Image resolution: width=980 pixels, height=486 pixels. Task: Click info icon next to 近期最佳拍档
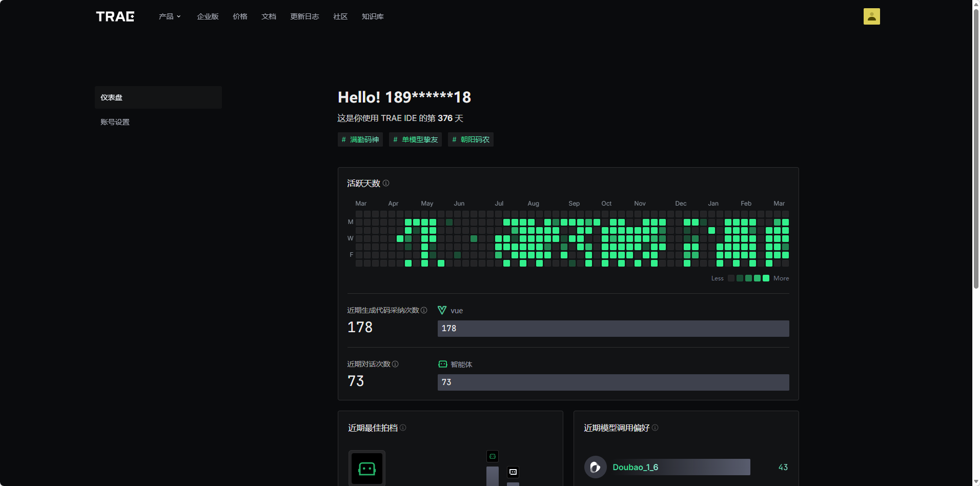point(403,428)
